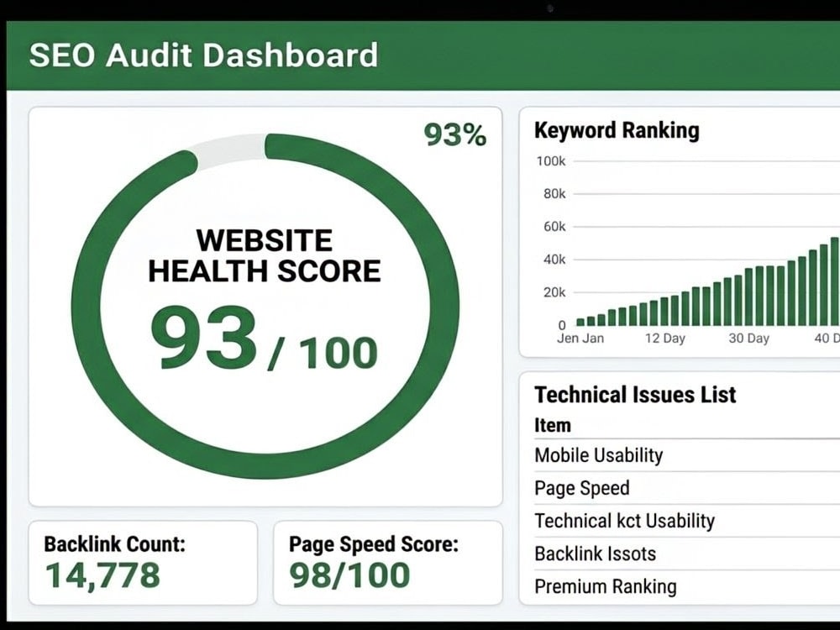Select the Premium Ranking row
Image resolution: width=840 pixels, height=630 pixels.
(x=687, y=586)
